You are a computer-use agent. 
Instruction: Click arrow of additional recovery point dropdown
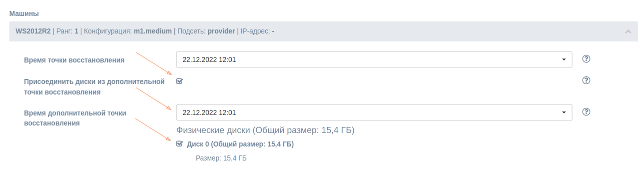[564, 112]
